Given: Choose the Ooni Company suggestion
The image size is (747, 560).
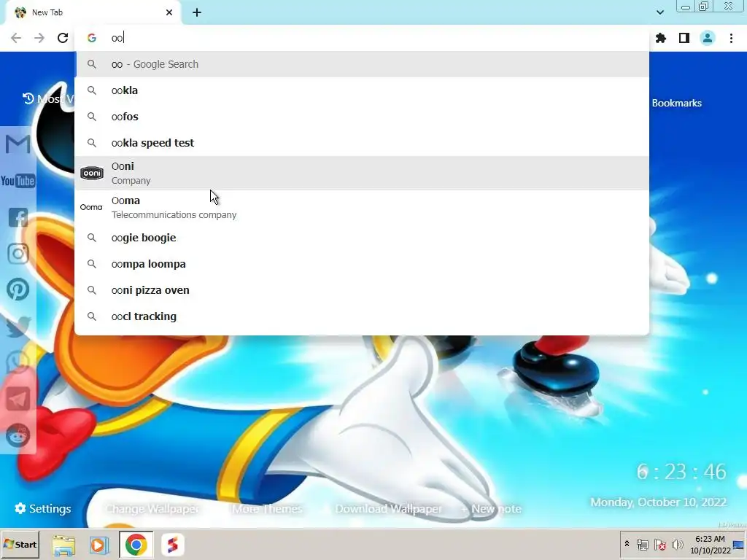Looking at the screenshot, I should click(x=362, y=174).
